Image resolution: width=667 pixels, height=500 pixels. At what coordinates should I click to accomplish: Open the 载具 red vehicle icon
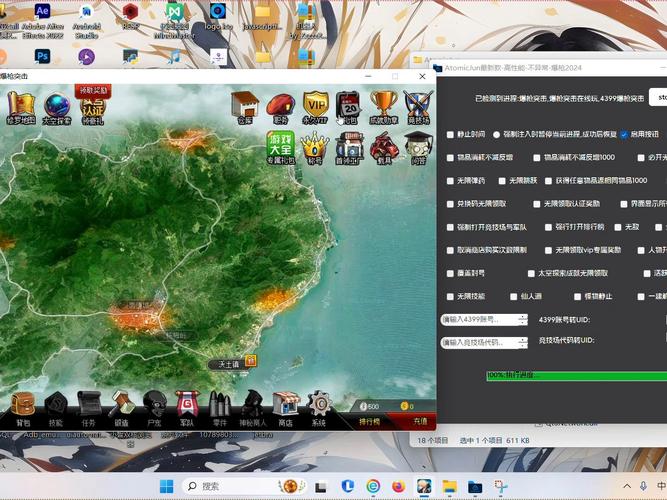pyautogui.click(x=384, y=149)
